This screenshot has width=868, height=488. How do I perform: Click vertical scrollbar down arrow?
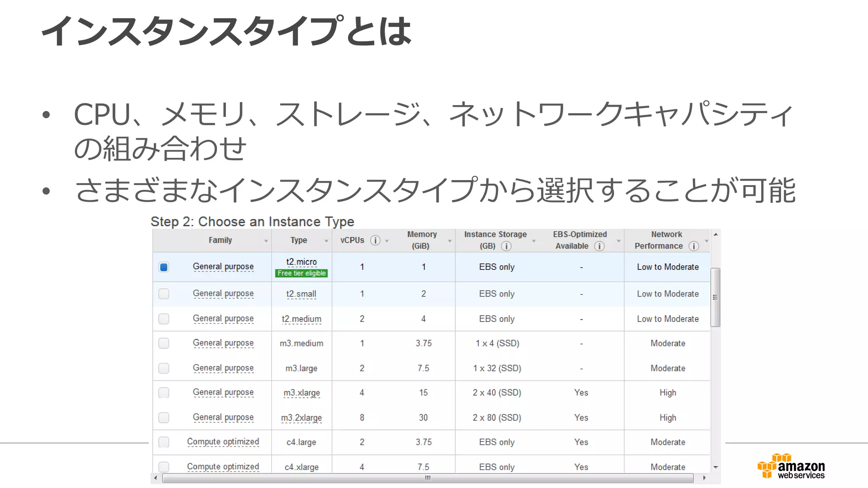715,467
